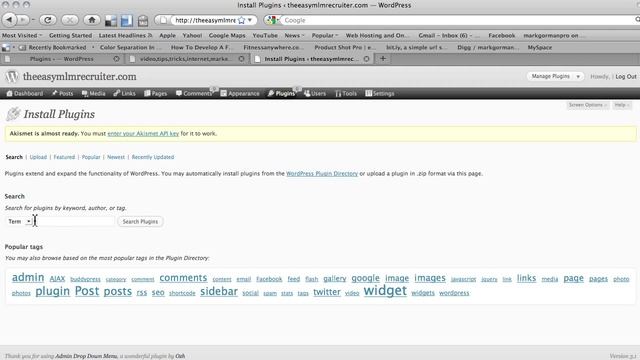Open the Plugins menu
This screenshot has width=640, height=360.
pos(282,93)
